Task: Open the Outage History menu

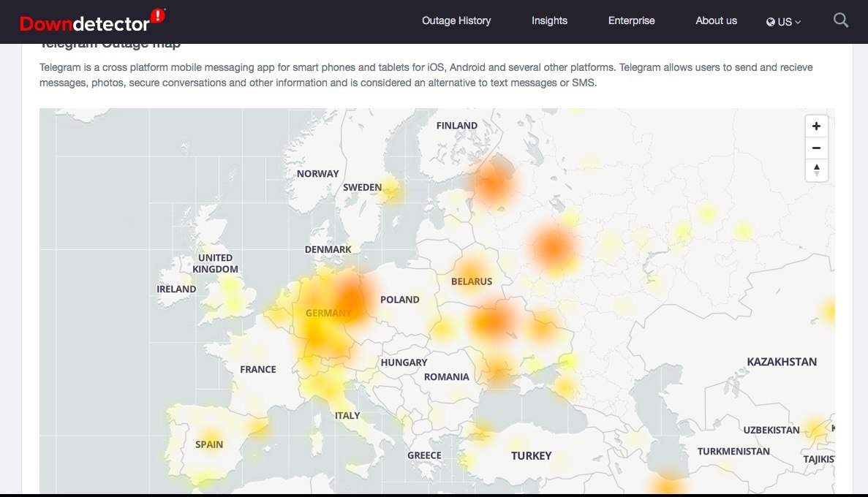Action: coord(456,20)
